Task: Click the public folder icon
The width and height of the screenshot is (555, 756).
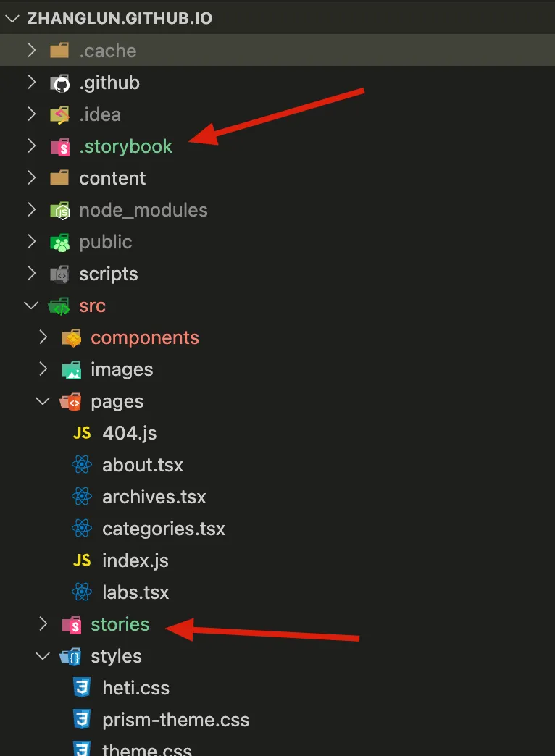Action: click(59, 243)
